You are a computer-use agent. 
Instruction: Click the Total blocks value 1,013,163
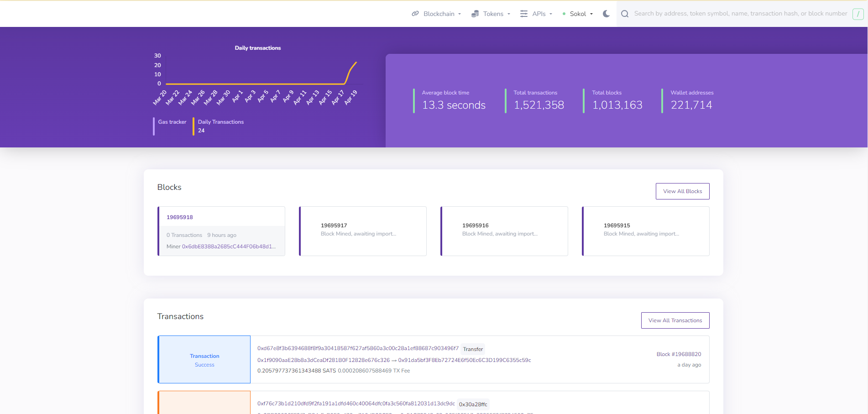pyautogui.click(x=617, y=105)
